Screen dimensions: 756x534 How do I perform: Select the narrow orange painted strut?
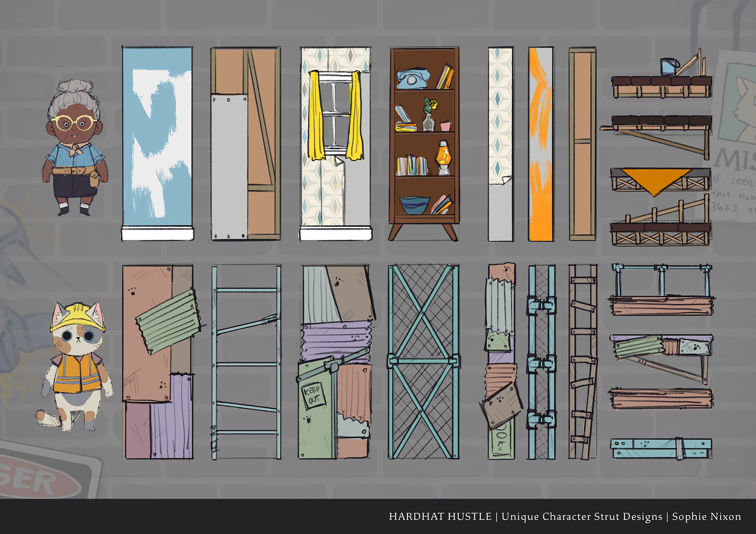click(x=541, y=144)
